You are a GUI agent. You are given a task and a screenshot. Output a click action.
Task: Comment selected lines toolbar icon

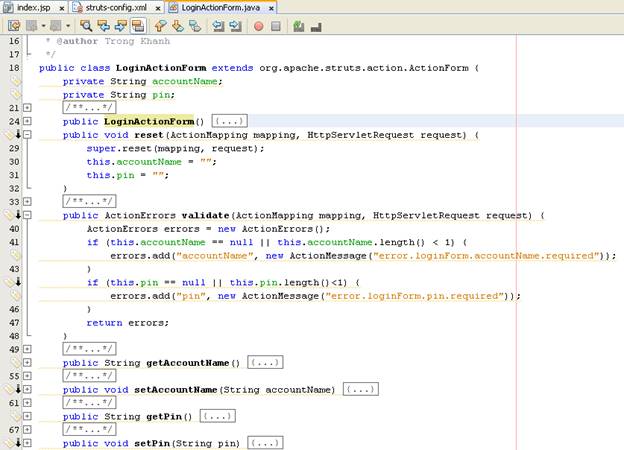pyautogui.click(x=298, y=26)
